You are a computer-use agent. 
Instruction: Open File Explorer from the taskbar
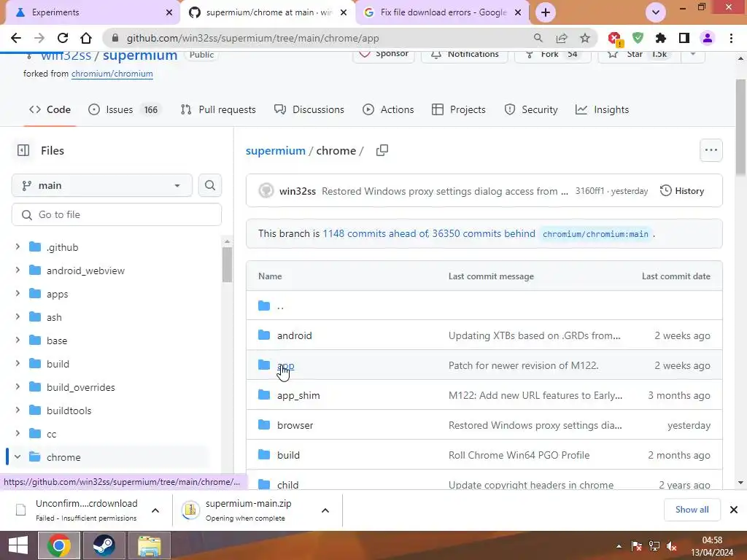tap(150, 545)
